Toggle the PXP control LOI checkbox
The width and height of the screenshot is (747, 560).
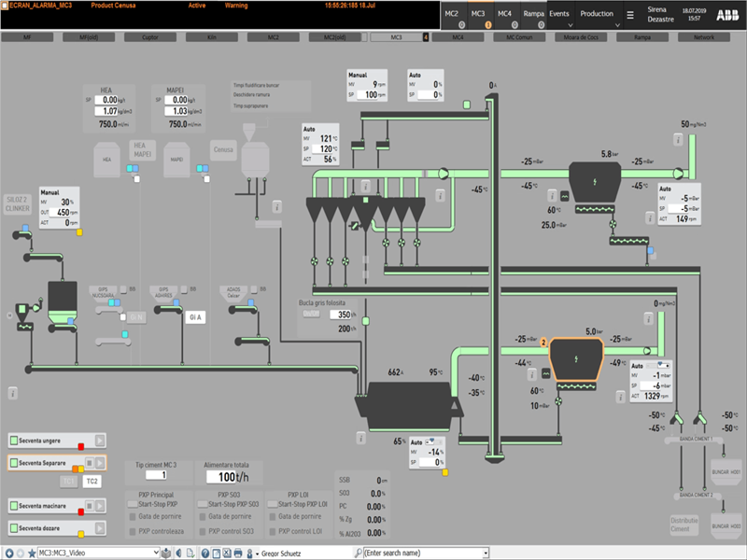pyautogui.click(x=274, y=532)
